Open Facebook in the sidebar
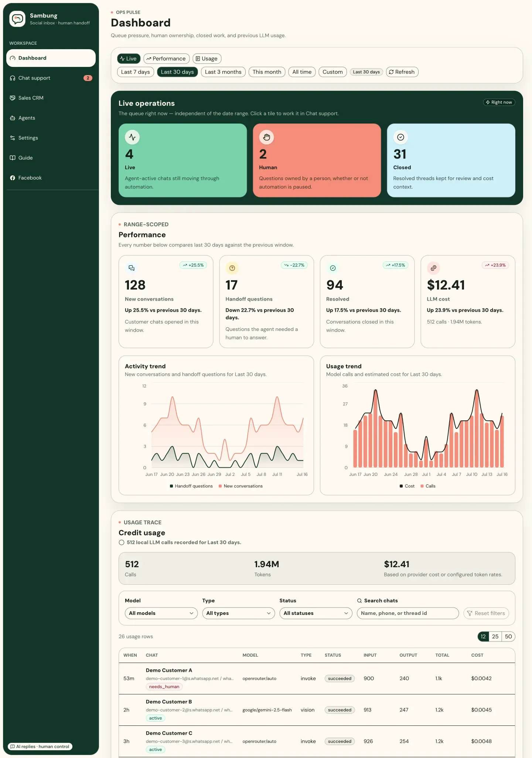 tap(51, 178)
